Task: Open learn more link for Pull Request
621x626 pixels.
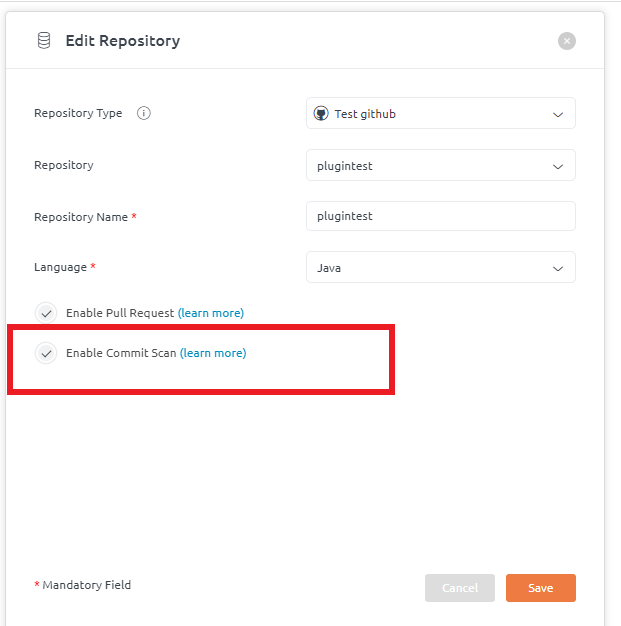Action: click(x=211, y=313)
